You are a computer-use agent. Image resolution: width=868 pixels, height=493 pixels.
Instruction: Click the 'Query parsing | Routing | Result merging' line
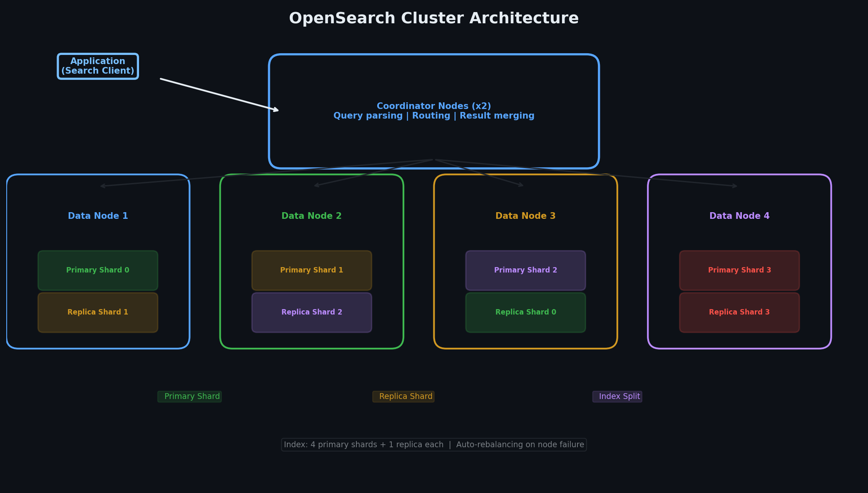(x=434, y=116)
